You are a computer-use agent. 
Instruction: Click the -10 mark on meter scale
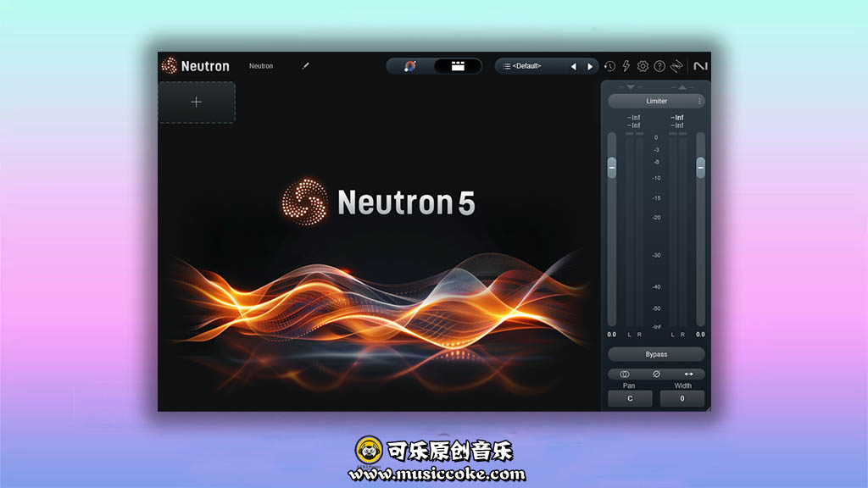[656, 178]
